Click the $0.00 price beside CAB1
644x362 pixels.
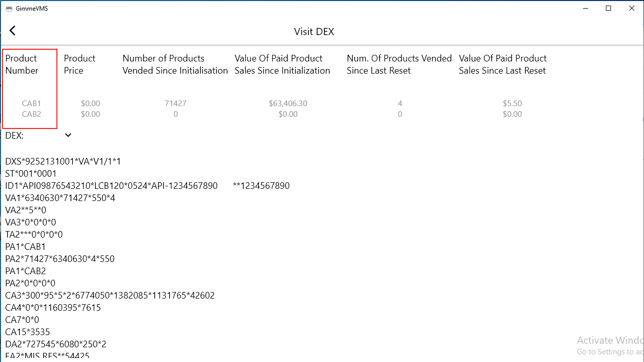pos(90,103)
